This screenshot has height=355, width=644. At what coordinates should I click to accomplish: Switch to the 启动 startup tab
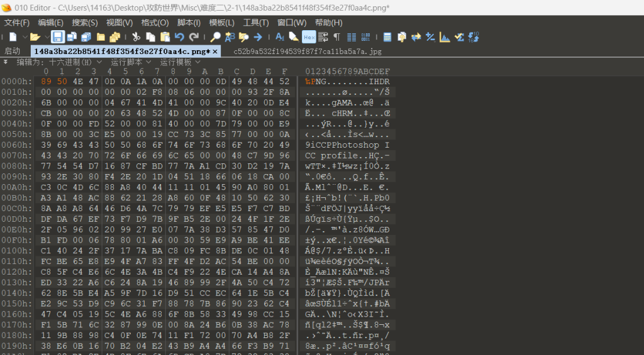[x=13, y=51]
